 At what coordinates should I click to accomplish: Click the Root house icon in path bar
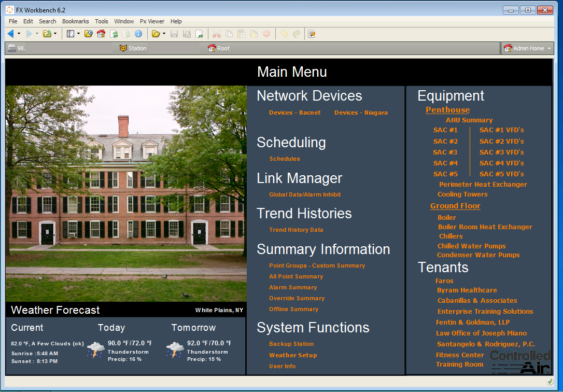point(212,48)
